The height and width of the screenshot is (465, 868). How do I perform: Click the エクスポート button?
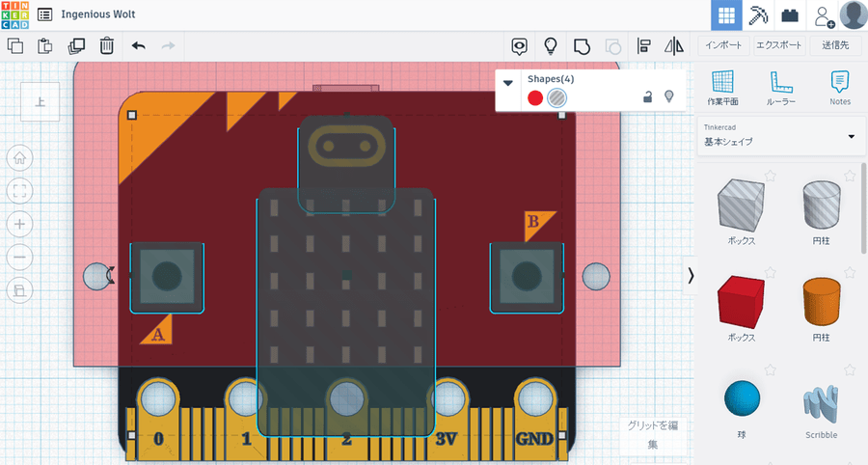779,45
